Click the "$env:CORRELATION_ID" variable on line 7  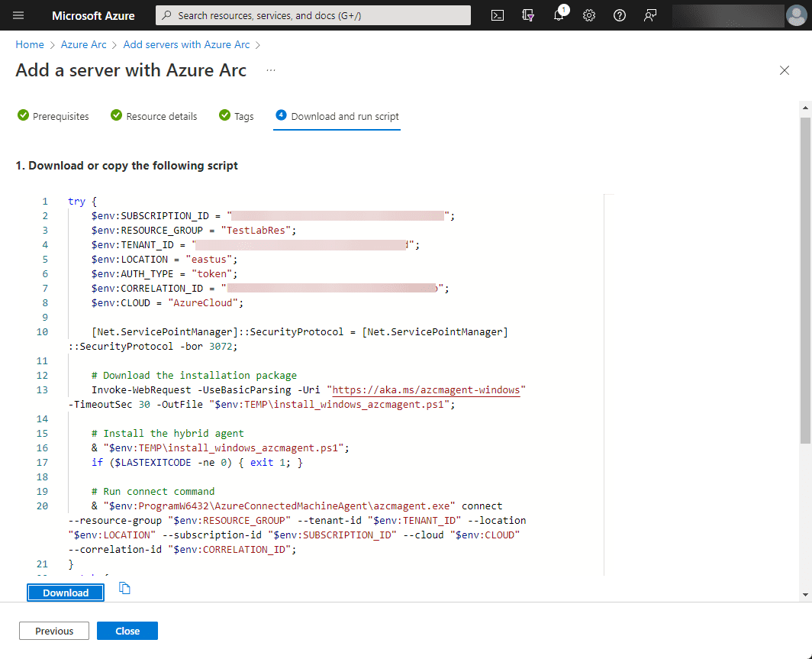pos(147,289)
